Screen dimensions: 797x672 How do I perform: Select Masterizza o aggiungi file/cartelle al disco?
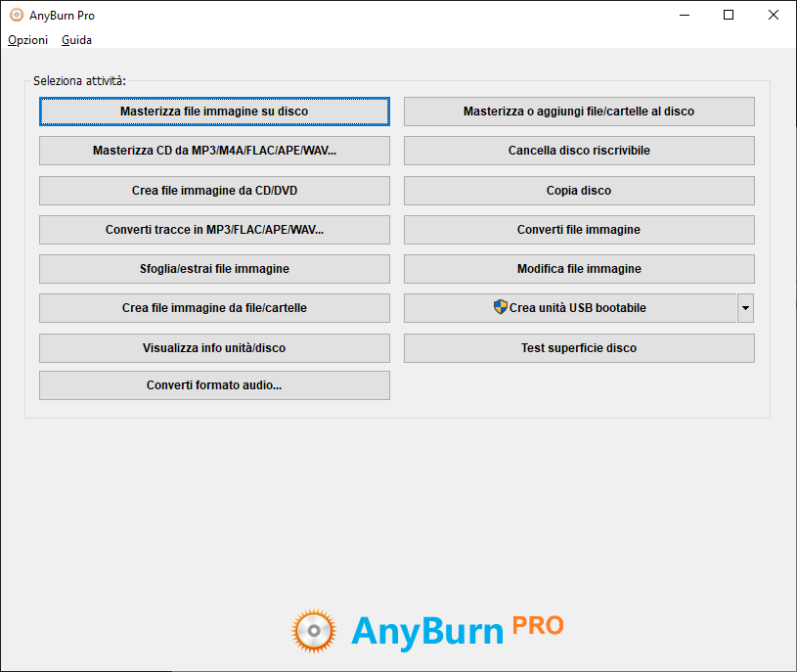tap(579, 112)
